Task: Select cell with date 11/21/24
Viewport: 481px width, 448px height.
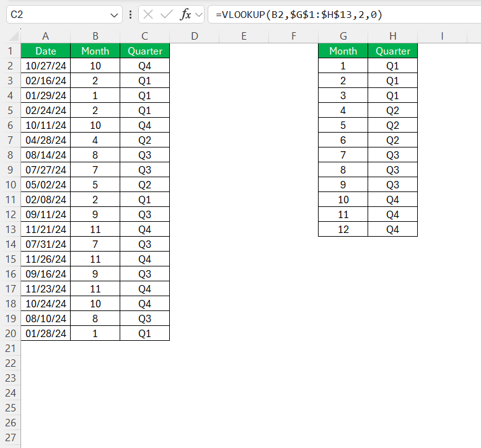Action: [46, 229]
